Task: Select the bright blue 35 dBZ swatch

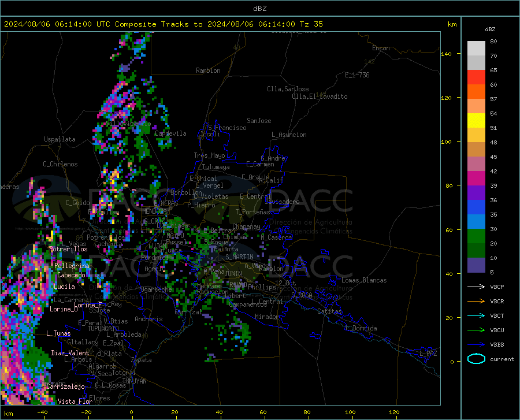Action: [x=476, y=207]
